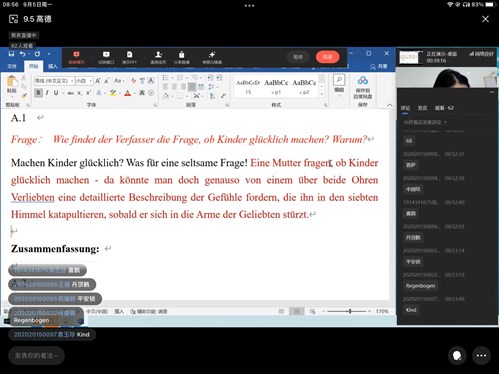Image resolution: width=499 pixels, height=374 pixels.
Task: Click the Decrease Indent icon
Action: [210, 78]
